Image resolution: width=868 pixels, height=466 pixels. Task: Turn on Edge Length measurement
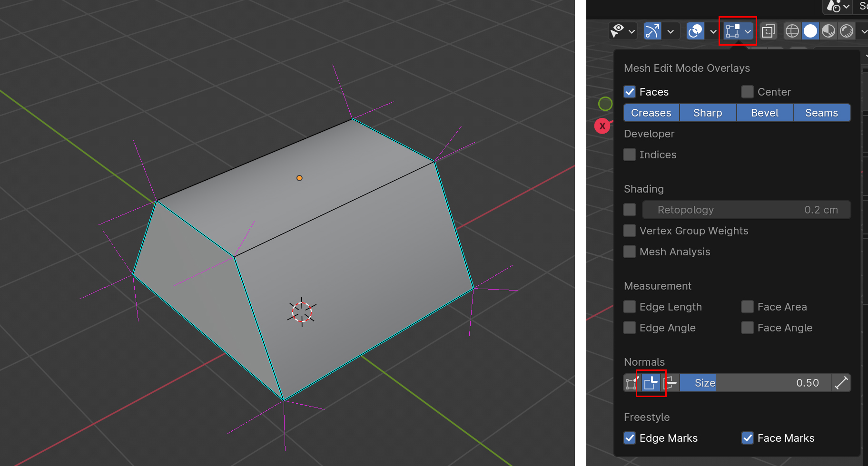[x=630, y=307]
